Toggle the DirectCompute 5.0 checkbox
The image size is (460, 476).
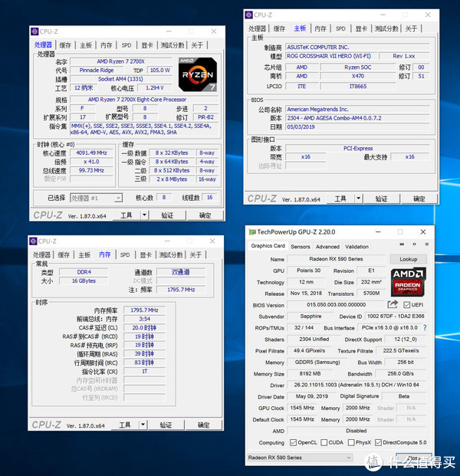click(378, 442)
